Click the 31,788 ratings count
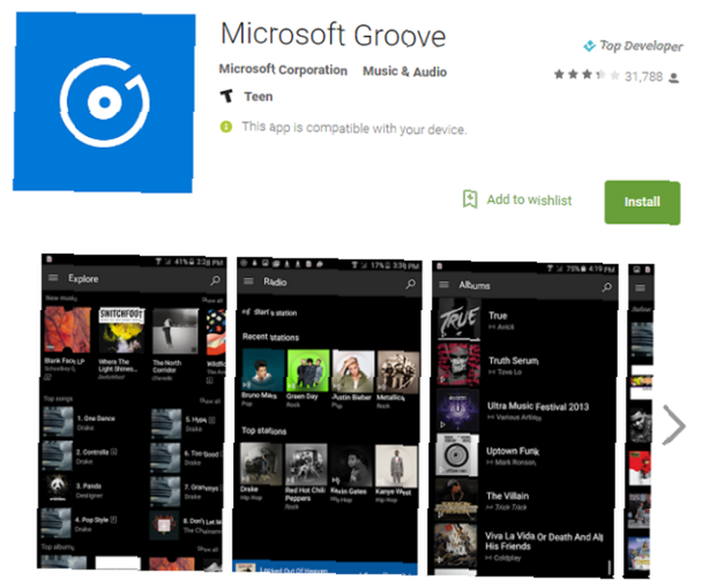The height and width of the screenshot is (588, 702). point(643,77)
